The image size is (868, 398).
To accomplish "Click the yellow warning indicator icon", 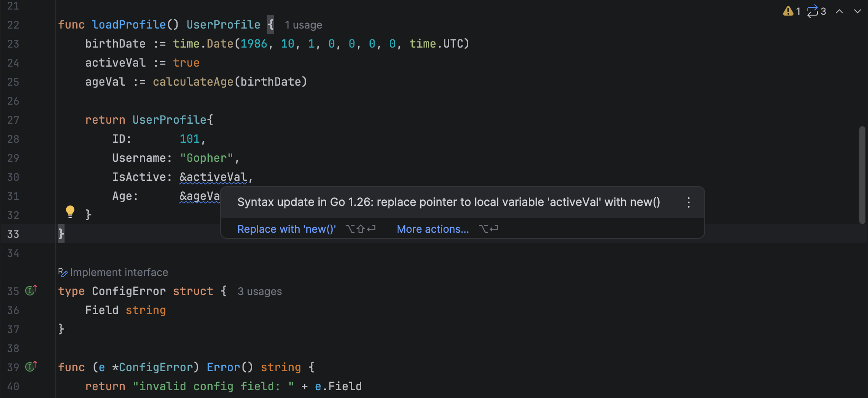I will 788,11.
